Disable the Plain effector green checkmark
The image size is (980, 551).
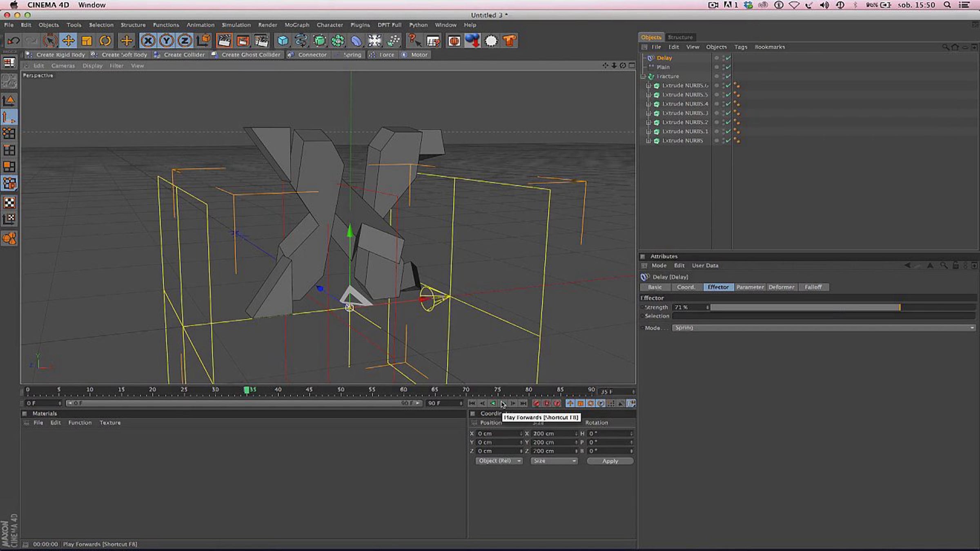pos(728,67)
